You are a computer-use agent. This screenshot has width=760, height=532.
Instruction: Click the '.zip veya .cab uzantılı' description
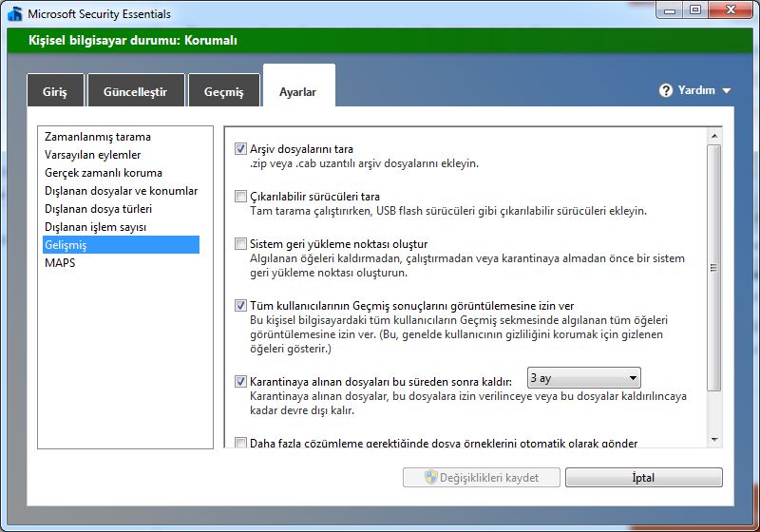[364, 163]
